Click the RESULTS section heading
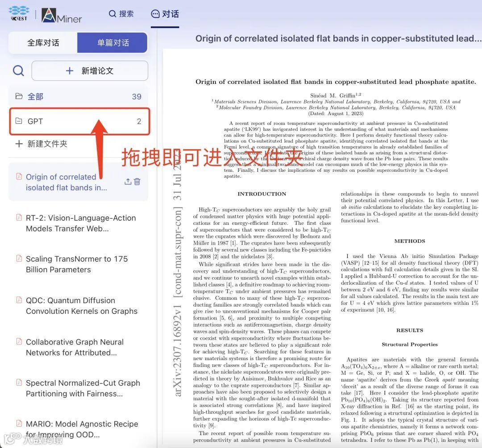 410,330
